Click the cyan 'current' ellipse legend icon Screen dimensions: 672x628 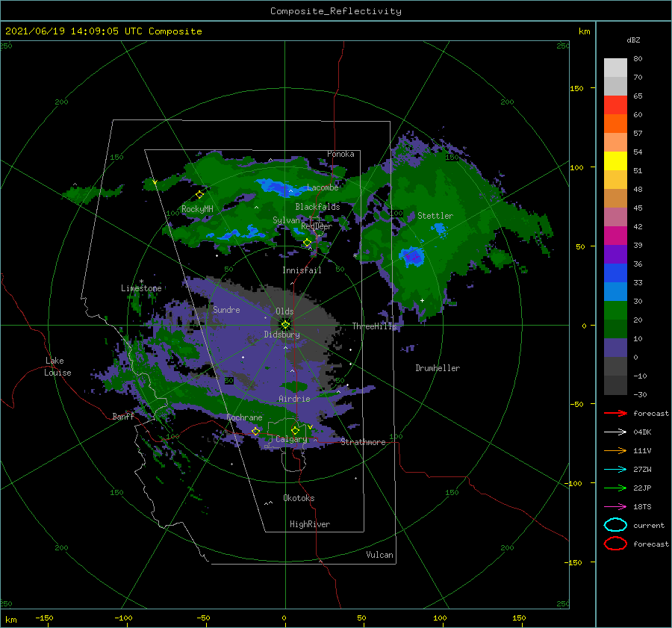pos(615,525)
